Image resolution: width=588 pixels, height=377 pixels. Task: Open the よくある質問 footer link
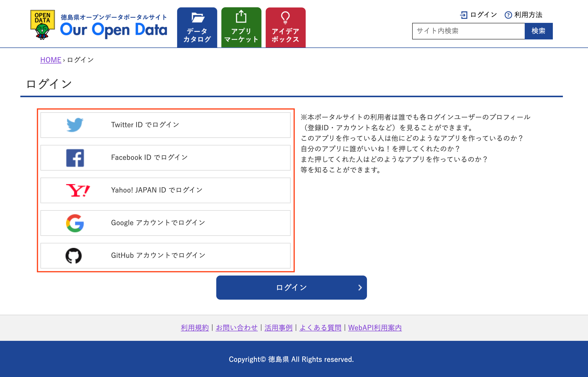(320, 328)
